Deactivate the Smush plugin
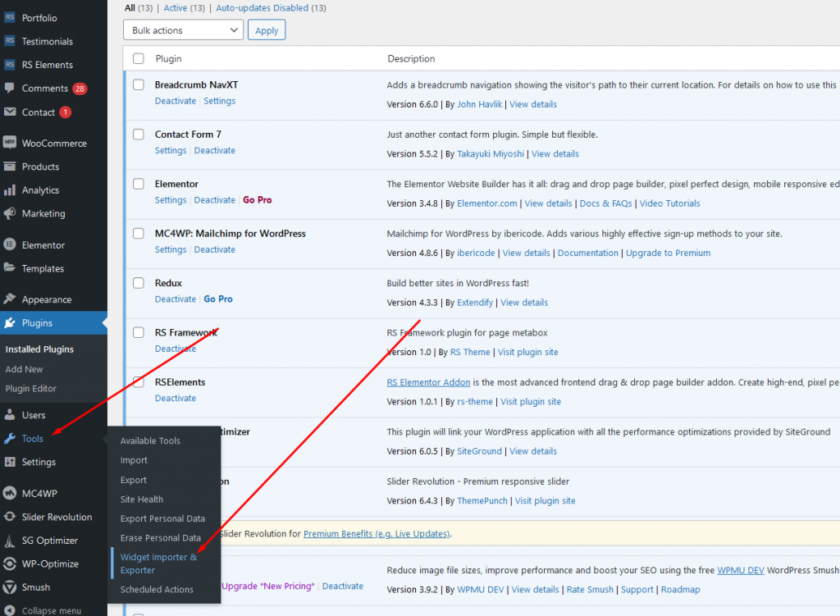The image size is (840, 616). [x=342, y=586]
